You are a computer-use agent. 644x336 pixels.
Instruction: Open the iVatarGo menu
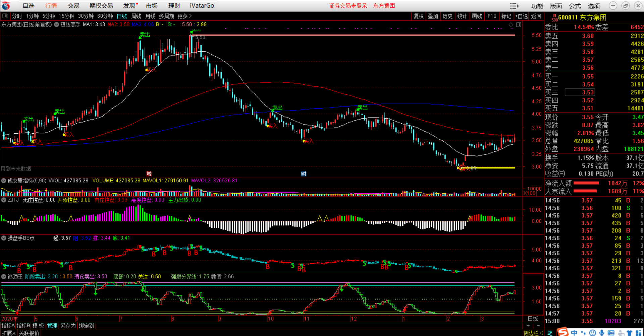click(x=202, y=6)
